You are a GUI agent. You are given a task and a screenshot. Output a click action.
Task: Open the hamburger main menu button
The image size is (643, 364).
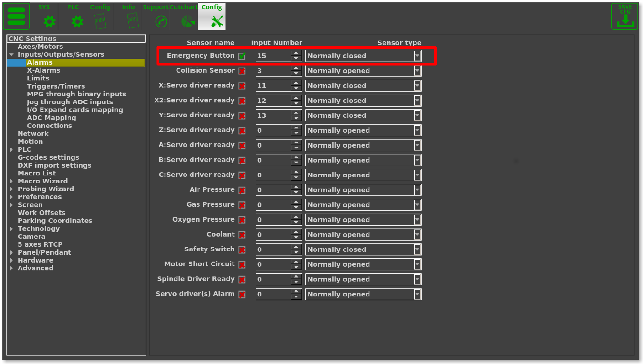[x=16, y=16]
